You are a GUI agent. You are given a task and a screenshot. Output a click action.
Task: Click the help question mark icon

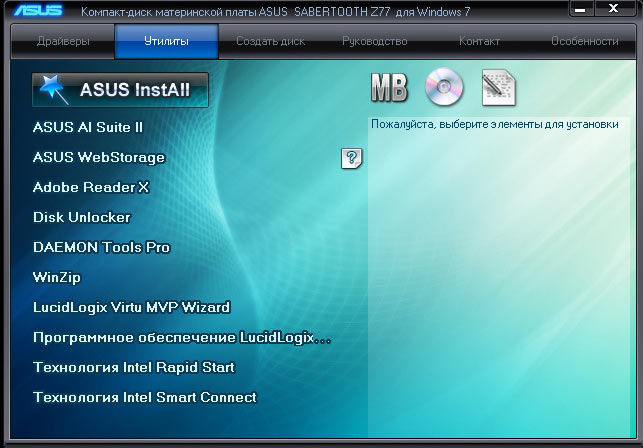click(x=351, y=158)
